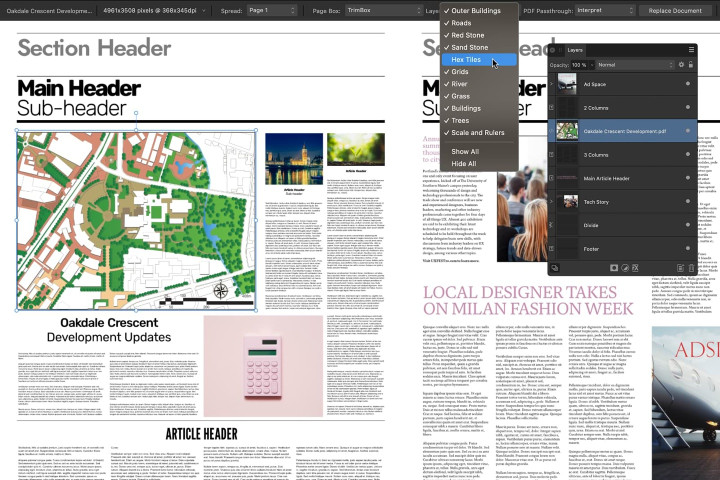
Task: Toggle visibility of Footer layer
Action: click(x=688, y=248)
